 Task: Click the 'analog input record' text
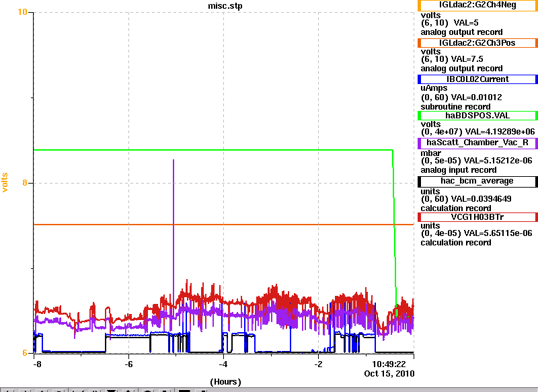pyautogui.click(x=459, y=170)
